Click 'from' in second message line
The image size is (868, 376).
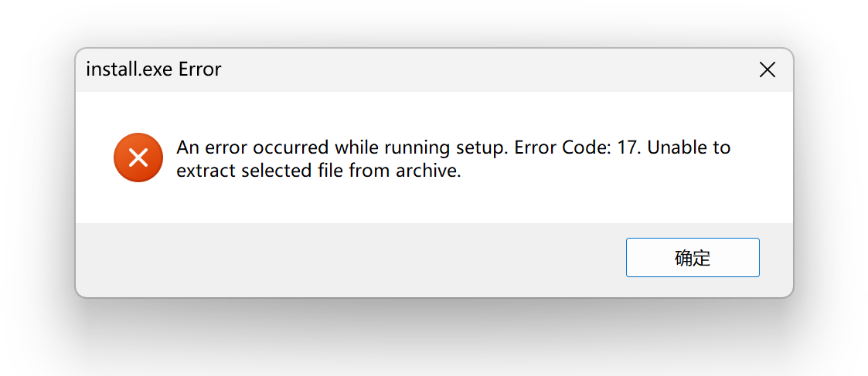click(x=369, y=171)
